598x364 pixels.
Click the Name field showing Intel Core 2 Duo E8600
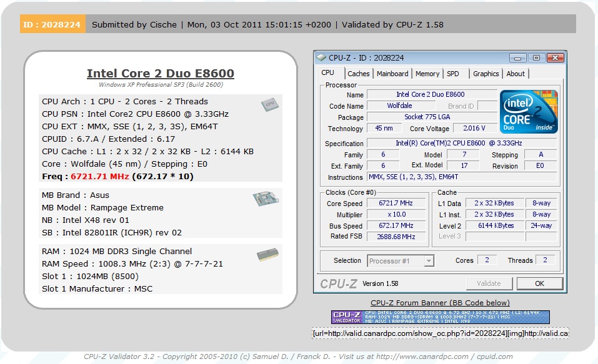[432, 94]
